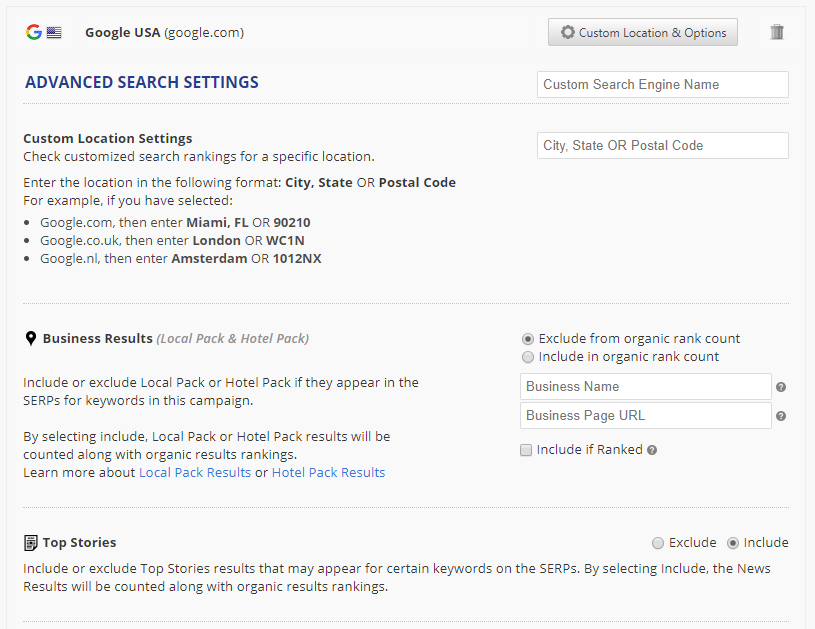The height and width of the screenshot is (629, 815).
Task: Click the USA flag icon
Action: pyautogui.click(x=54, y=32)
